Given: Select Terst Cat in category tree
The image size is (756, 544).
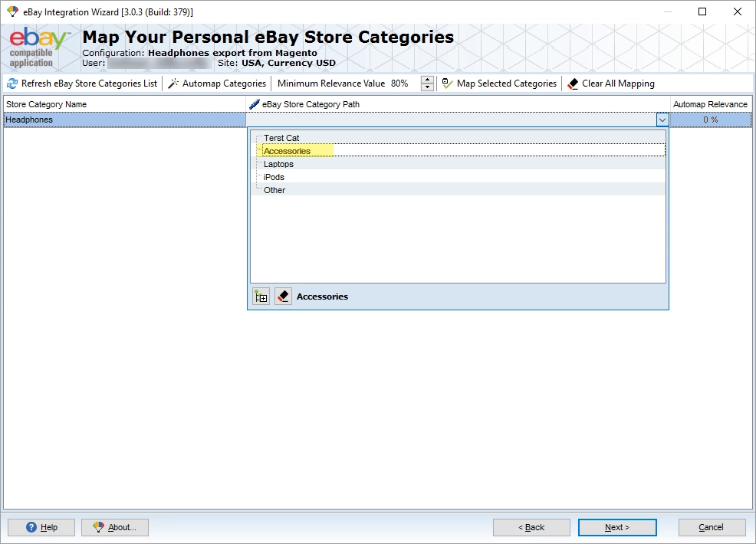Looking at the screenshot, I should point(281,138).
